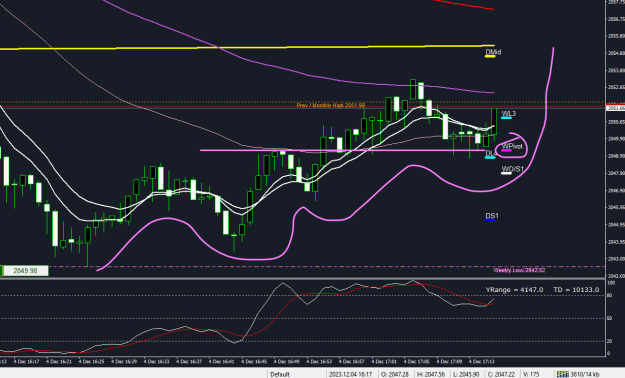Viewport: 625px width, 378px height.
Task: Click the 4 Dec 16:49 time label
Action: pyautogui.click(x=287, y=362)
